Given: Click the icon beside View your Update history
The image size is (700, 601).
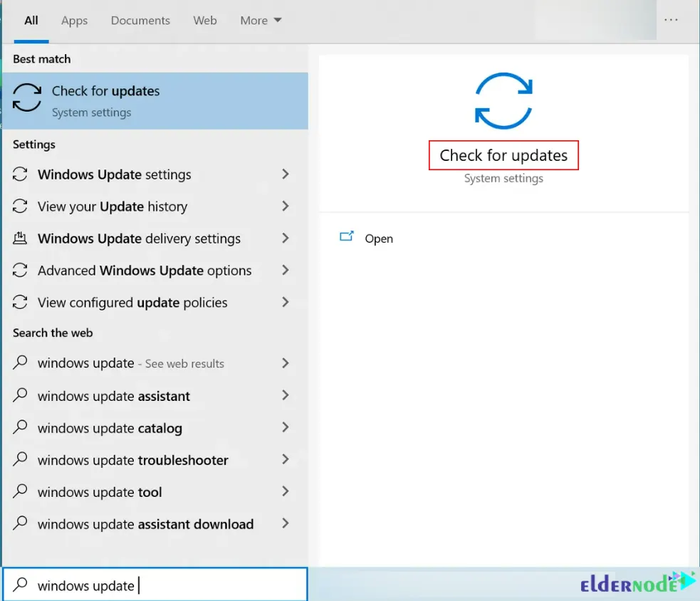Looking at the screenshot, I should 20,207.
